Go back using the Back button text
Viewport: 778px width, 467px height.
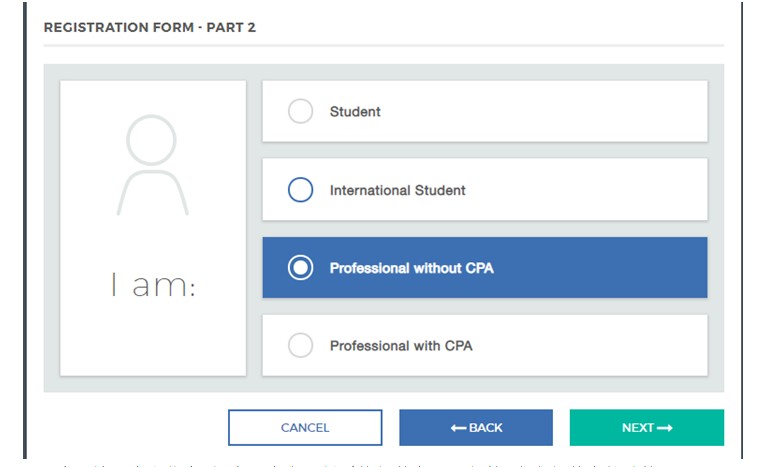486,428
